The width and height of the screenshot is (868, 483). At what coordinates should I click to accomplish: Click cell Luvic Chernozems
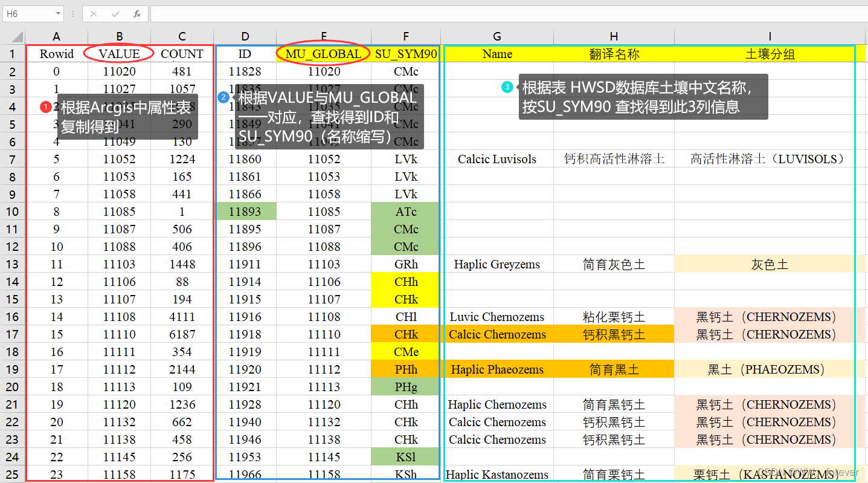[497, 317]
